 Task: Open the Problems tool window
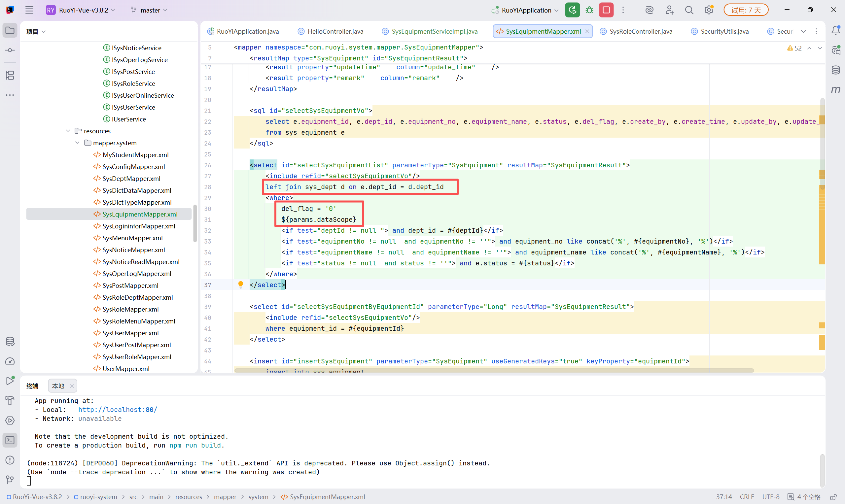10,460
